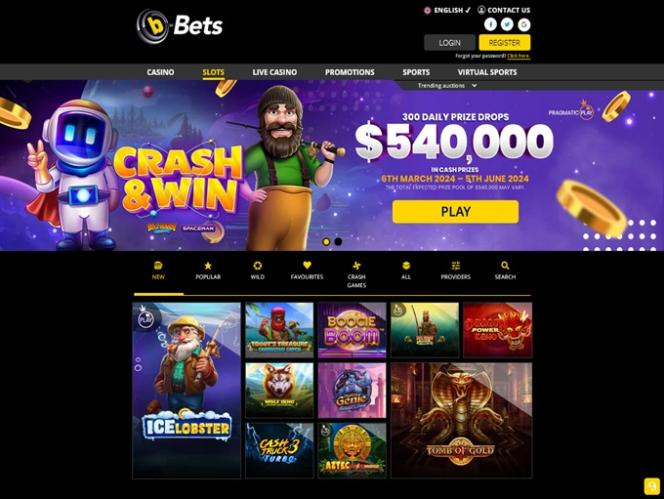This screenshot has width=664, height=499.
Task: Click the Login button
Action: click(x=450, y=43)
